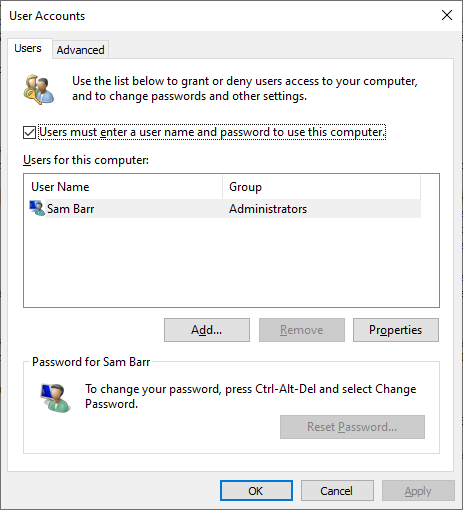Switch to the Advanced tab

point(80,50)
